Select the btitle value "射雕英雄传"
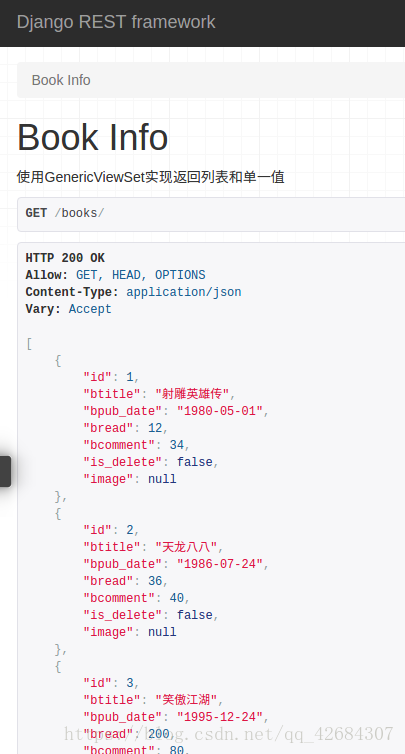 192,394
